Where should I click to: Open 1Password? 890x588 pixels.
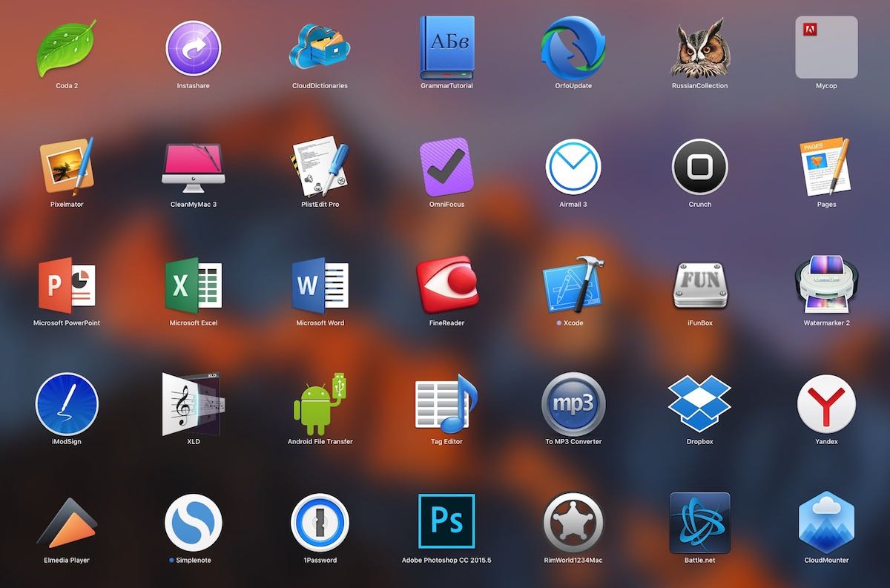320,523
